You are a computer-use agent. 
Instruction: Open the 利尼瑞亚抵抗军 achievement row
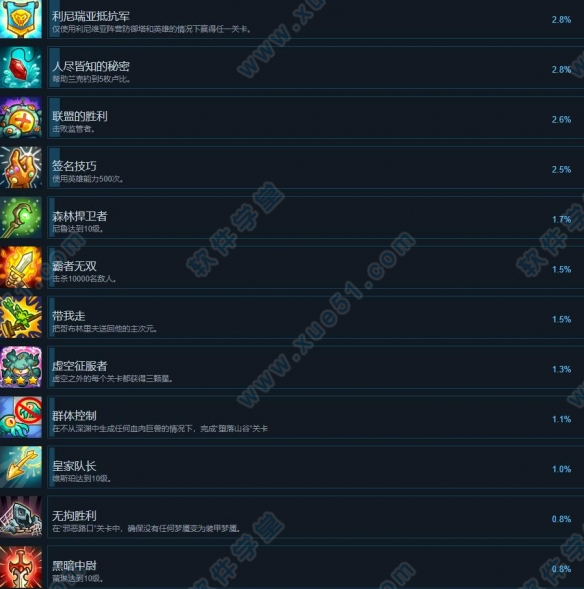tap(315, 19)
